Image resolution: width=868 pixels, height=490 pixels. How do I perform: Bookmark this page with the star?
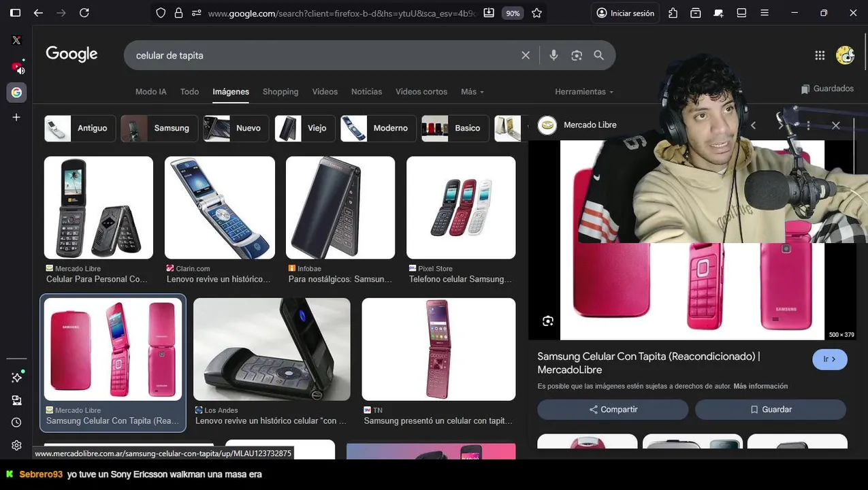536,13
